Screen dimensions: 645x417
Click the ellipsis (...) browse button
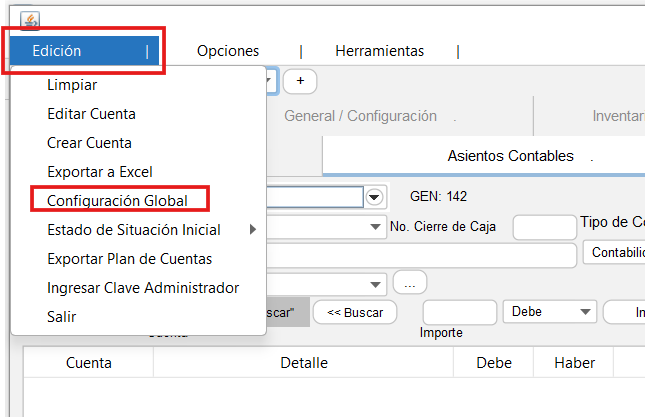[410, 284]
